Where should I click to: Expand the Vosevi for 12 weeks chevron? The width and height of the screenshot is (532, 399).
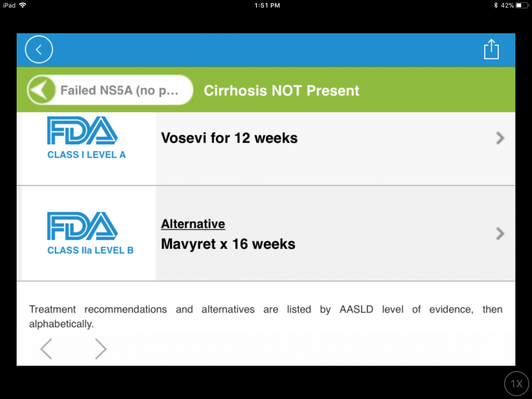500,138
